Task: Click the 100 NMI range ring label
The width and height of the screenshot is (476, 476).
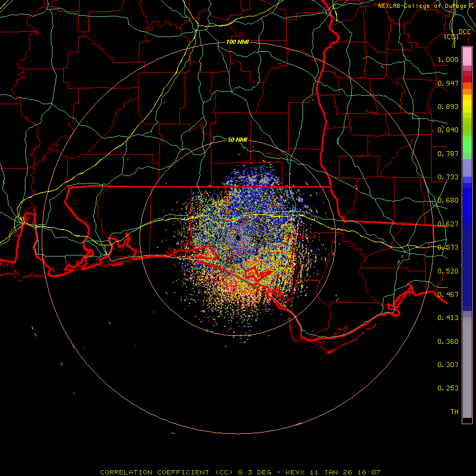Action: click(x=237, y=42)
